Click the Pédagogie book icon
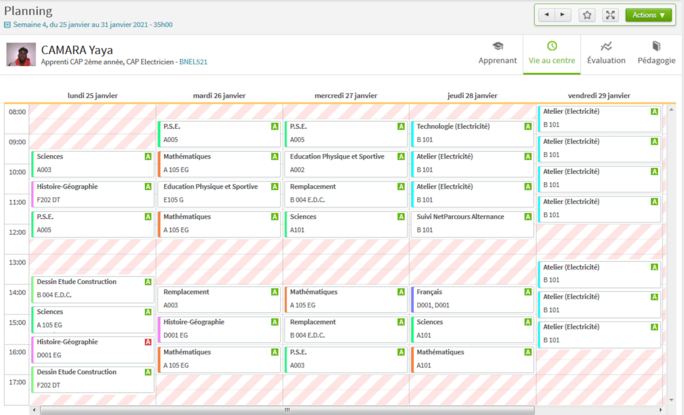This screenshot has width=684, height=415. click(656, 46)
